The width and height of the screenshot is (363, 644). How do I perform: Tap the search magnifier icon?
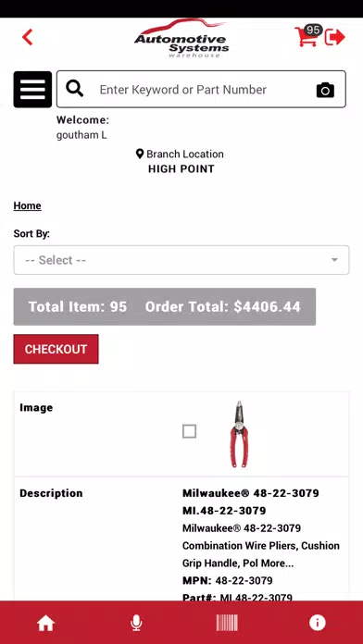tap(75, 89)
